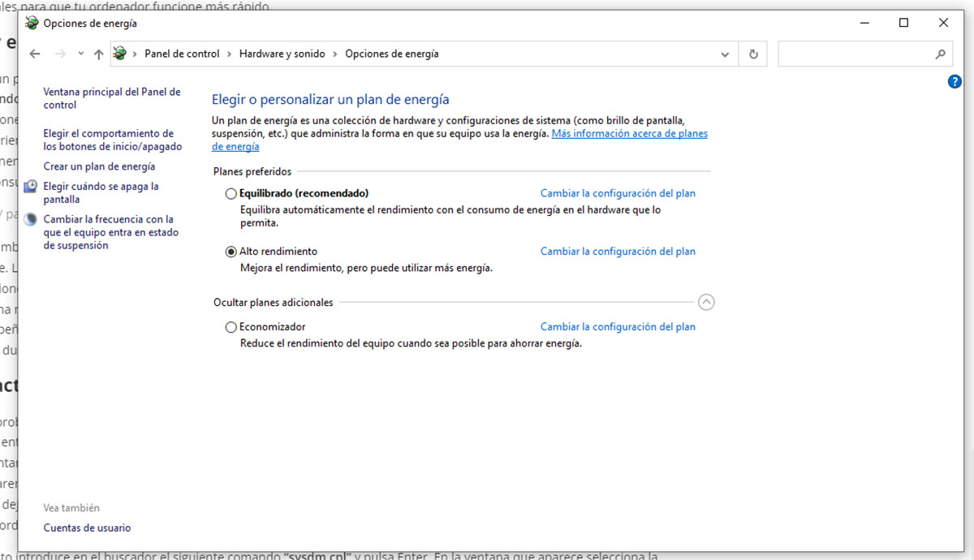Click the display off monitor icon
Image resolution: width=974 pixels, height=560 pixels.
pos(30,187)
